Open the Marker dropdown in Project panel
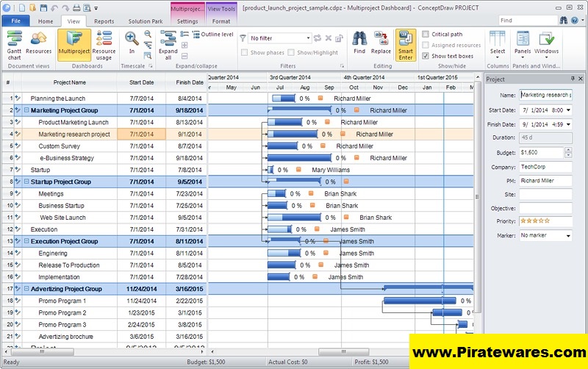The width and height of the screenshot is (588, 369). [x=545, y=236]
